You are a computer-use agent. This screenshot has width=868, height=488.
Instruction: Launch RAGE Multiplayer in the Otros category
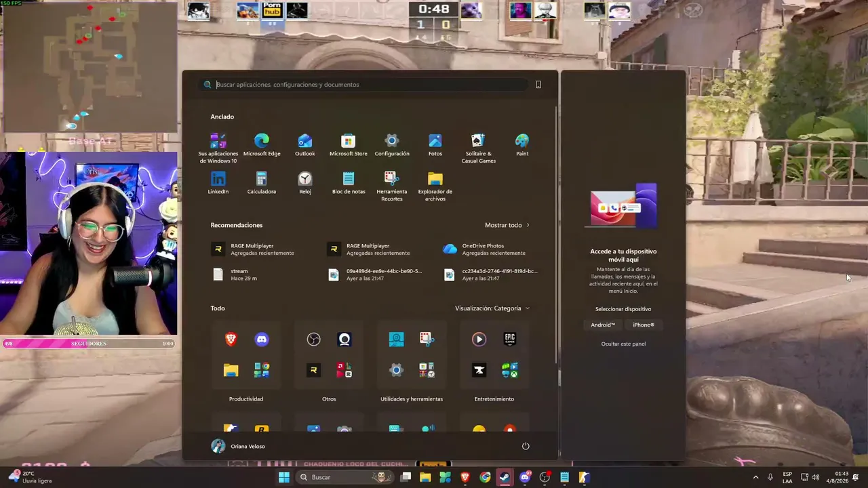(x=313, y=370)
